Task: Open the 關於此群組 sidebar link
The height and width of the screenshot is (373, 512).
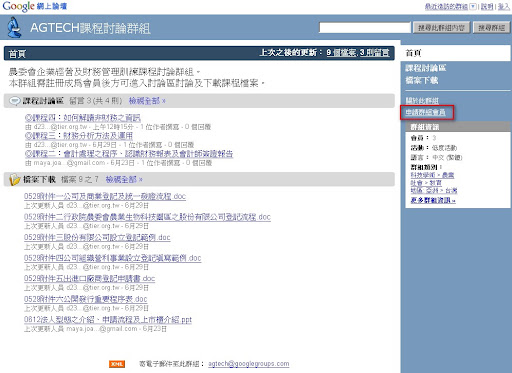Action: tap(422, 100)
